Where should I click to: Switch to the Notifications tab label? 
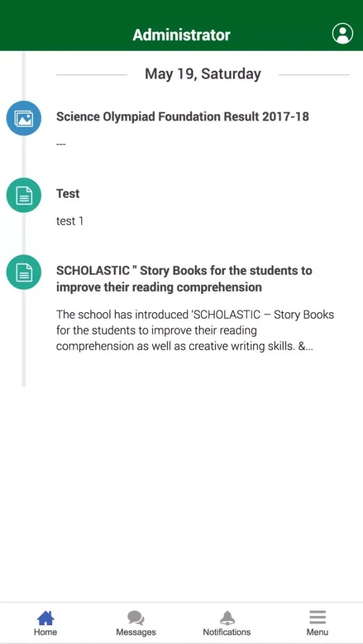point(227,632)
